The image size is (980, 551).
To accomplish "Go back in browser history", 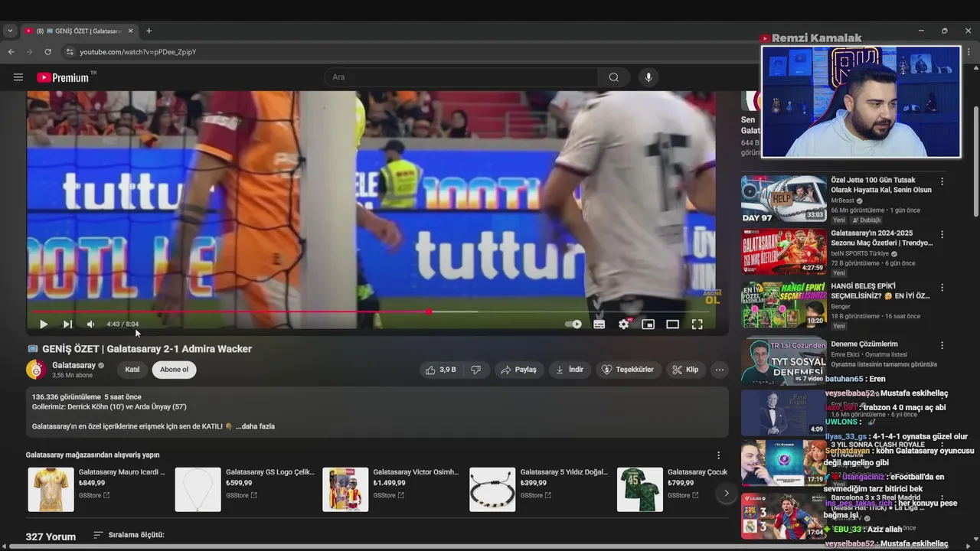I will tap(11, 52).
